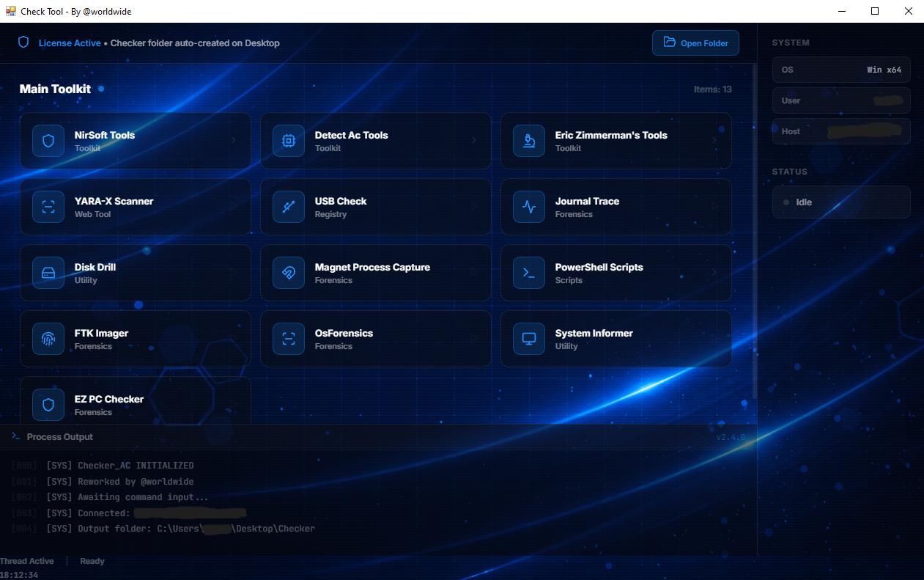The width and height of the screenshot is (924, 580).
Task: Run Journal Trace via its play arrow
Action: (x=715, y=207)
